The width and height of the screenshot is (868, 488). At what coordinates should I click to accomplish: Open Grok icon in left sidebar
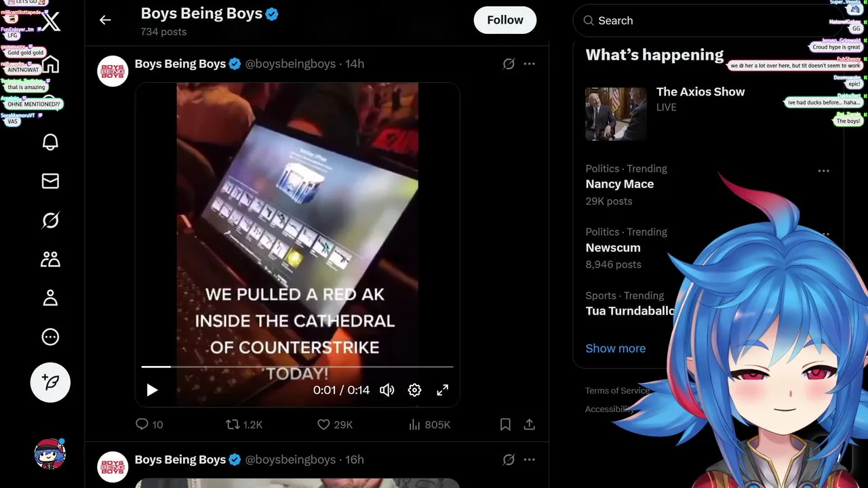(50, 220)
